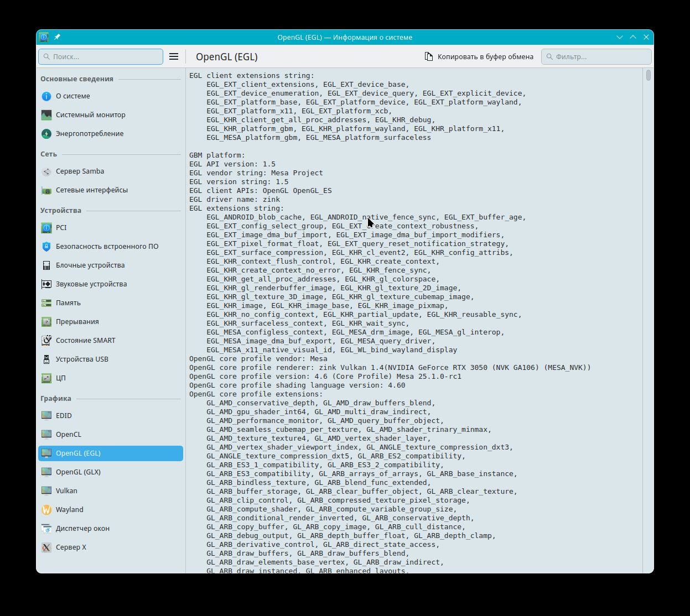The height and width of the screenshot is (616, 690).
Task: Open the hamburger menu next to search
Action: click(174, 56)
